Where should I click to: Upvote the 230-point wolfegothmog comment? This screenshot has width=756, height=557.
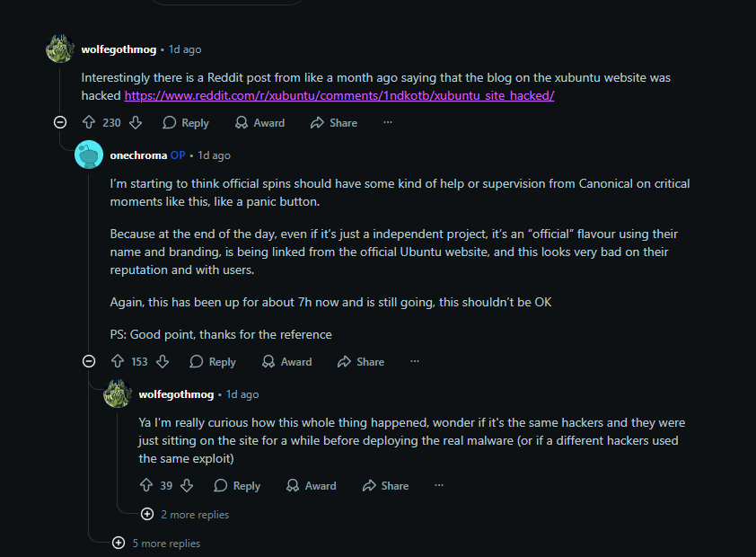[89, 123]
